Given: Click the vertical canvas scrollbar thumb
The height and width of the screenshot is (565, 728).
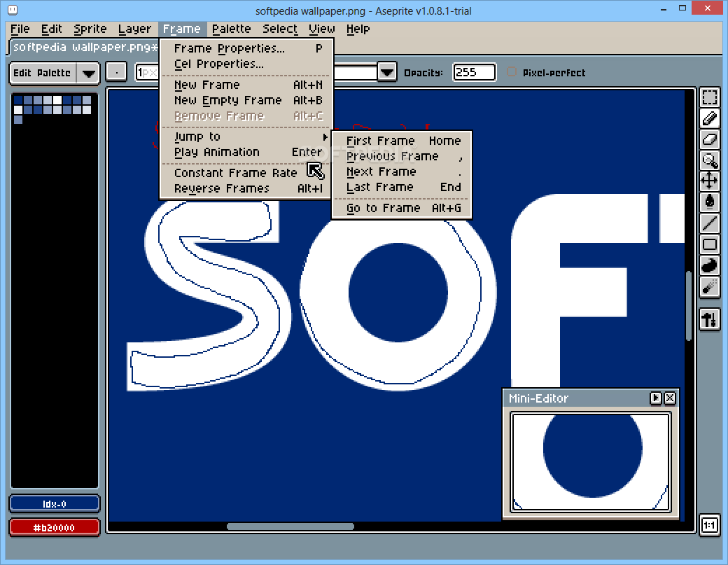Looking at the screenshot, I should tap(689, 306).
